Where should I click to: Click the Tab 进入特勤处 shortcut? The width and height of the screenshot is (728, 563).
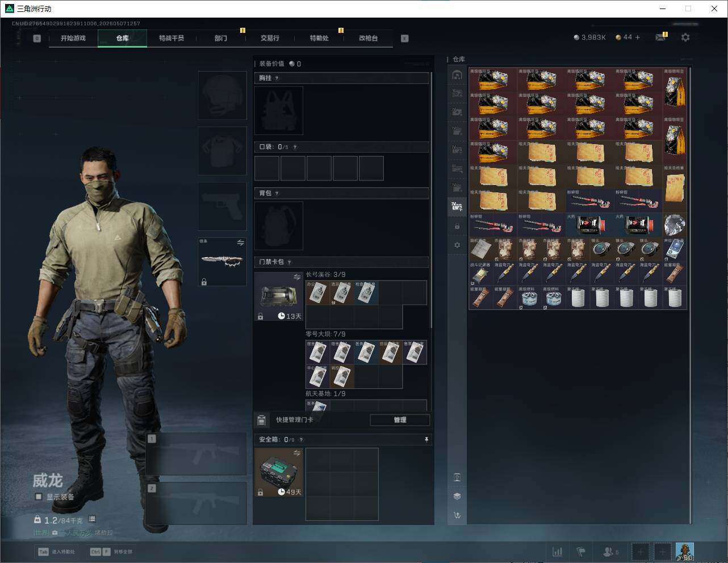tap(57, 552)
